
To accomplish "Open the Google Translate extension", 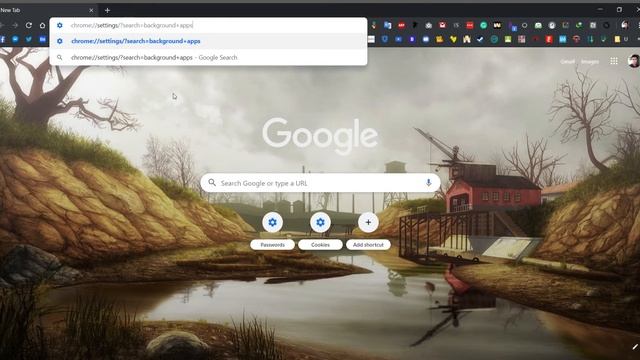I will 387,25.
